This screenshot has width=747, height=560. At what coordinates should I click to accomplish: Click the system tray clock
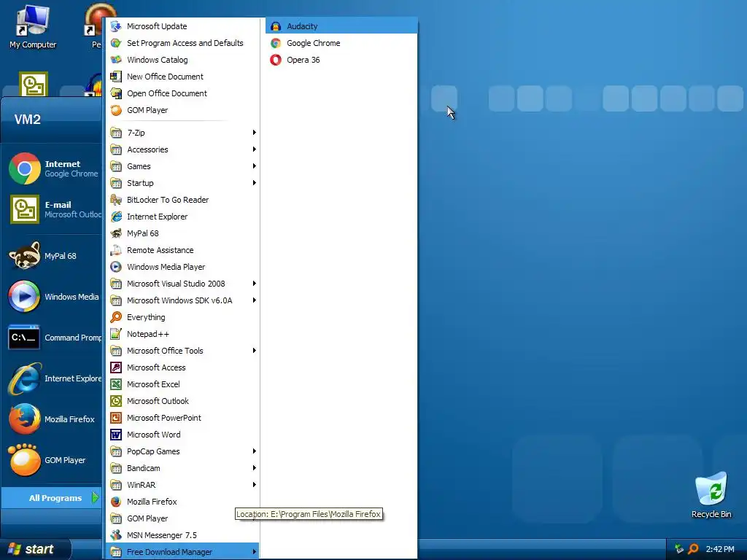pos(720,549)
